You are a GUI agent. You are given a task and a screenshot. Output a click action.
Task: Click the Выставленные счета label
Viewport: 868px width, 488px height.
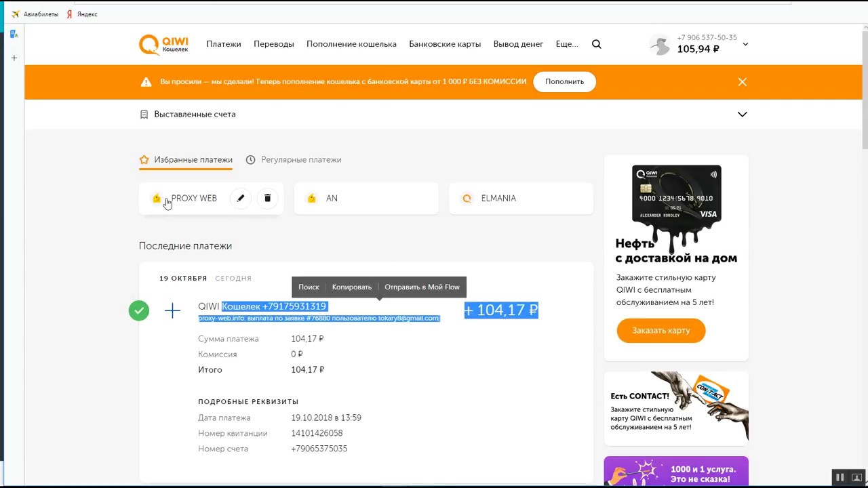pyautogui.click(x=195, y=115)
